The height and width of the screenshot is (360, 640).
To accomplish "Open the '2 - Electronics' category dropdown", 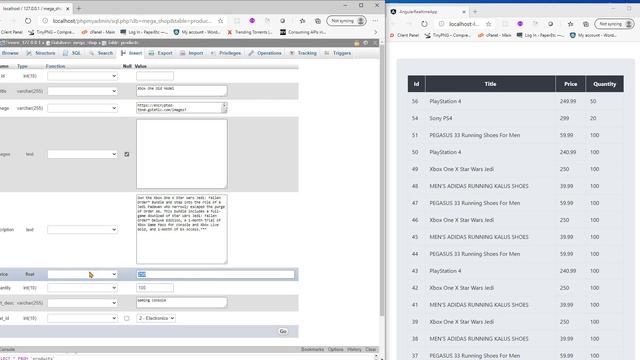I will point(156,318).
